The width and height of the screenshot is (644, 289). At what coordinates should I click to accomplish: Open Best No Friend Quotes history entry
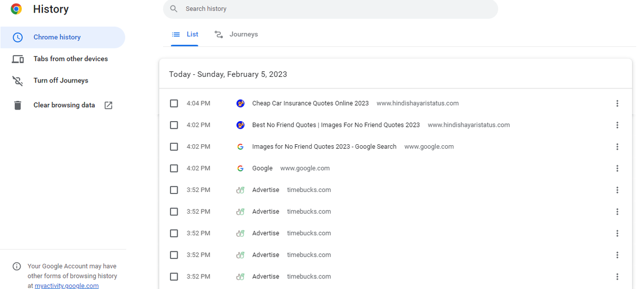point(336,125)
